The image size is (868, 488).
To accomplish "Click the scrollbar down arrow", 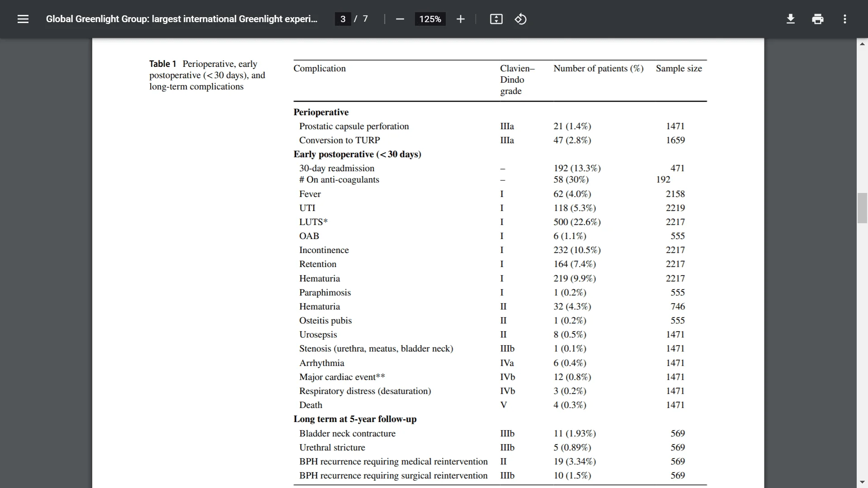I will point(862,482).
